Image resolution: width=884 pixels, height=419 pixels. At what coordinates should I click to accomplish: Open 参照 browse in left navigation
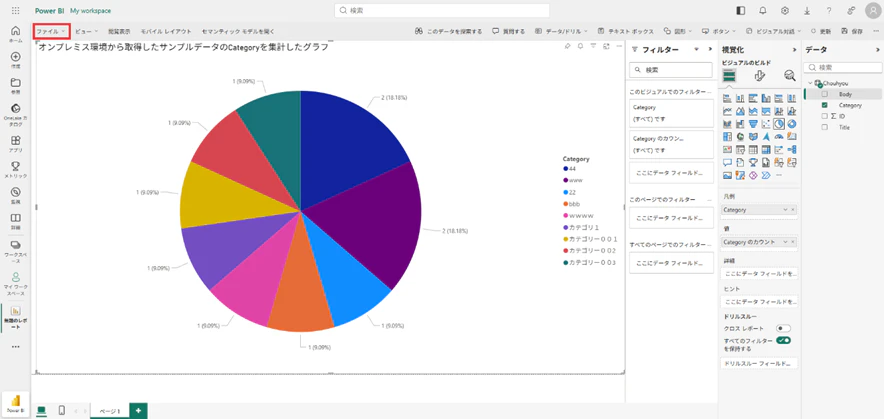click(x=15, y=86)
